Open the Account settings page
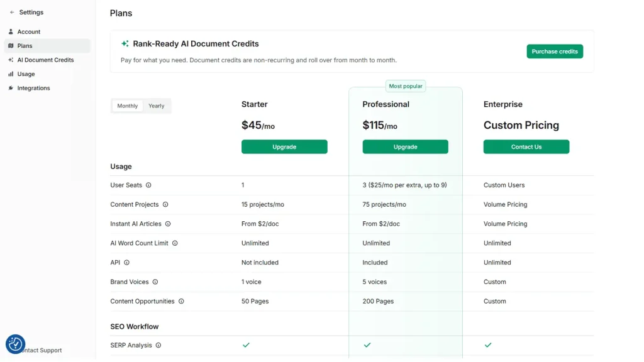644x362 pixels. click(x=28, y=32)
